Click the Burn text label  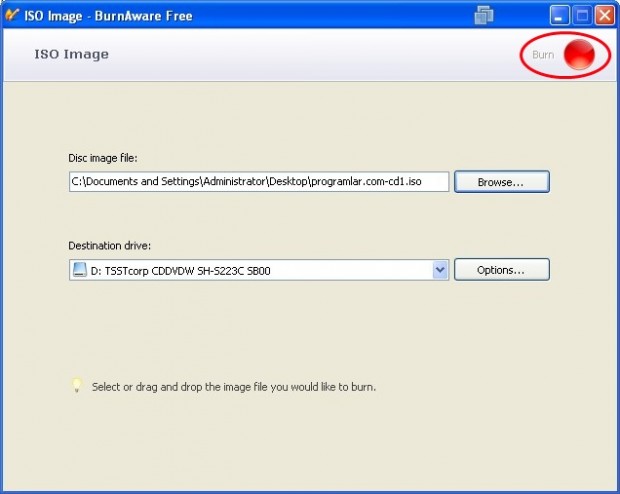point(543,55)
